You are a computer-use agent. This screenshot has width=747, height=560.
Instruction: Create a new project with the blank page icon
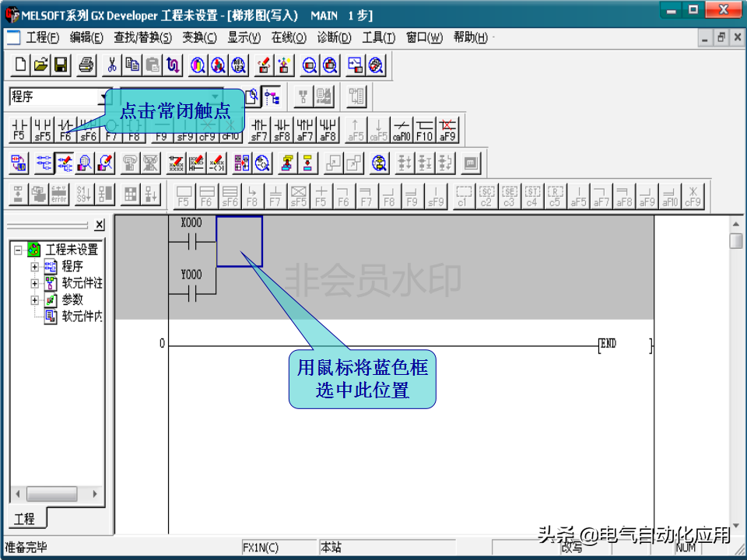click(20, 65)
